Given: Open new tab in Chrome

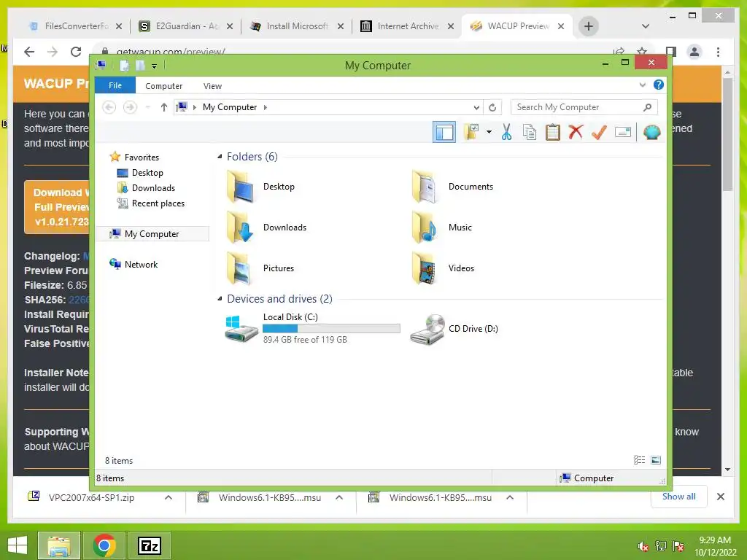Looking at the screenshot, I should (x=589, y=26).
